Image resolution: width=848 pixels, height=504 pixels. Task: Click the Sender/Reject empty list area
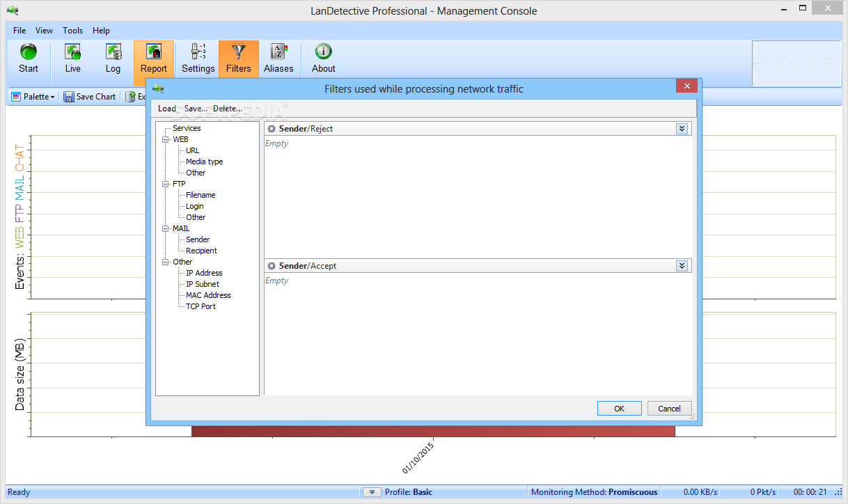478,196
